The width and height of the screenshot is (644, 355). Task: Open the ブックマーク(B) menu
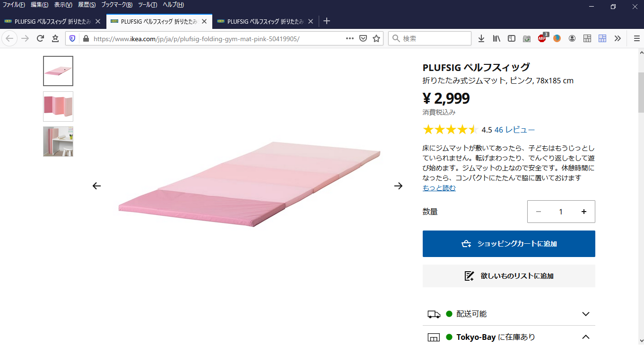tap(116, 5)
